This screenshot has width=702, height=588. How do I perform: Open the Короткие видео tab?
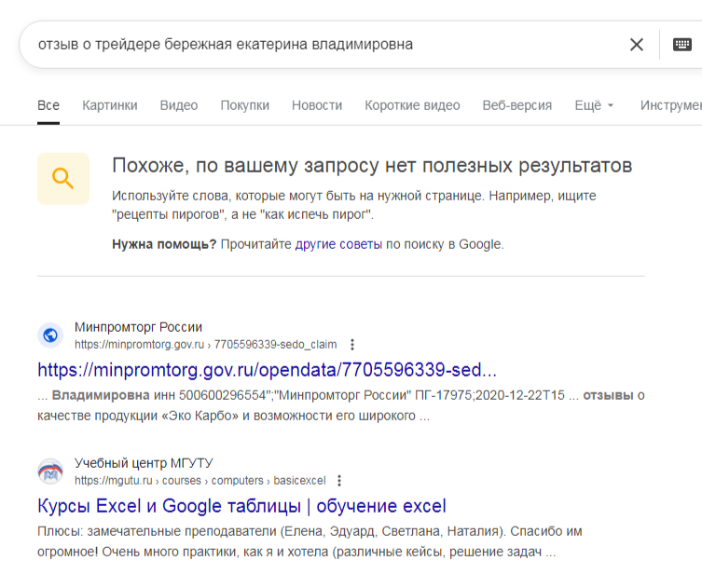click(x=412, y=105)
